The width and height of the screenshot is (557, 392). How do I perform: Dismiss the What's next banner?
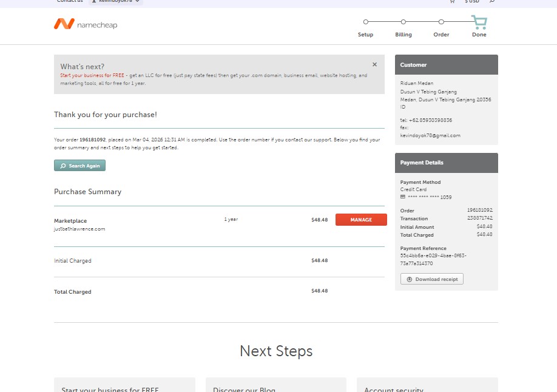pyautogui.click(x=374, y=64)
